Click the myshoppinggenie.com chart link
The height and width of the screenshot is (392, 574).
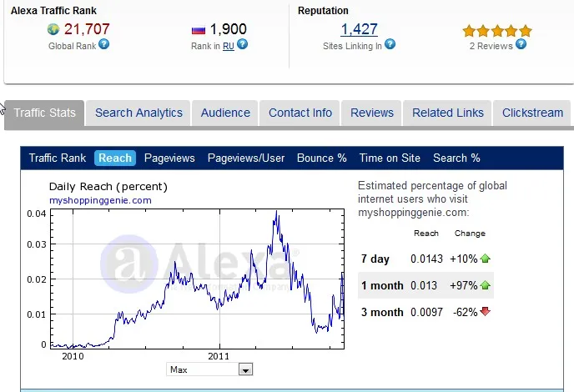100,200
